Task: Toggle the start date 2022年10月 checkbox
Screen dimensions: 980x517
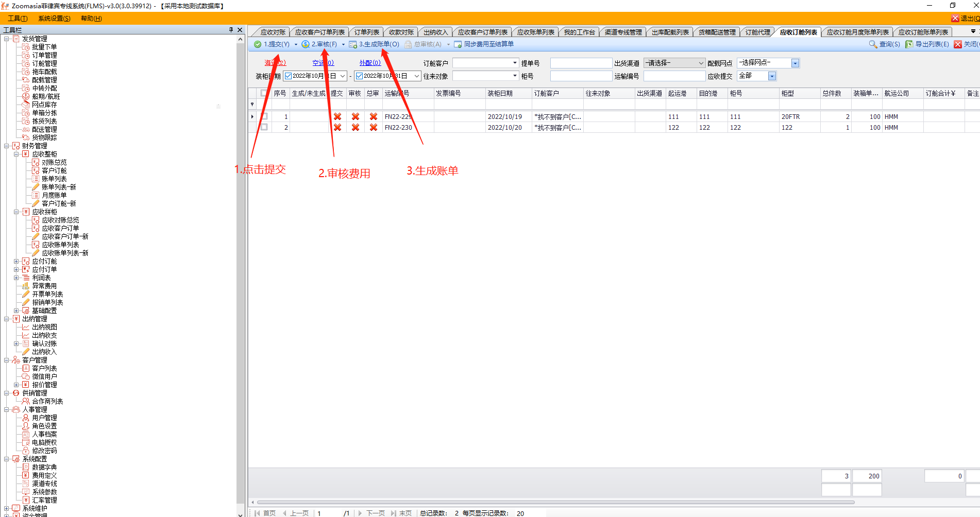Action: pyautogui.click(x=289, y=76)
